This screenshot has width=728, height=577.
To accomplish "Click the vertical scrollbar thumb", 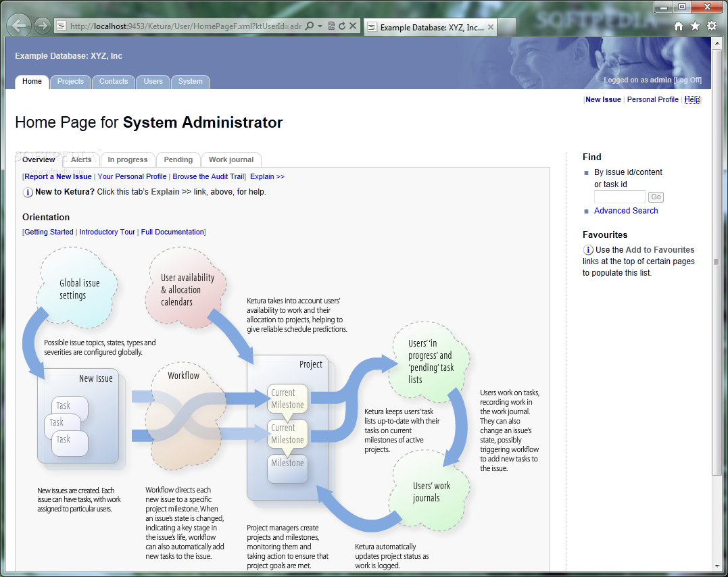I will click(x=717, y=261).
